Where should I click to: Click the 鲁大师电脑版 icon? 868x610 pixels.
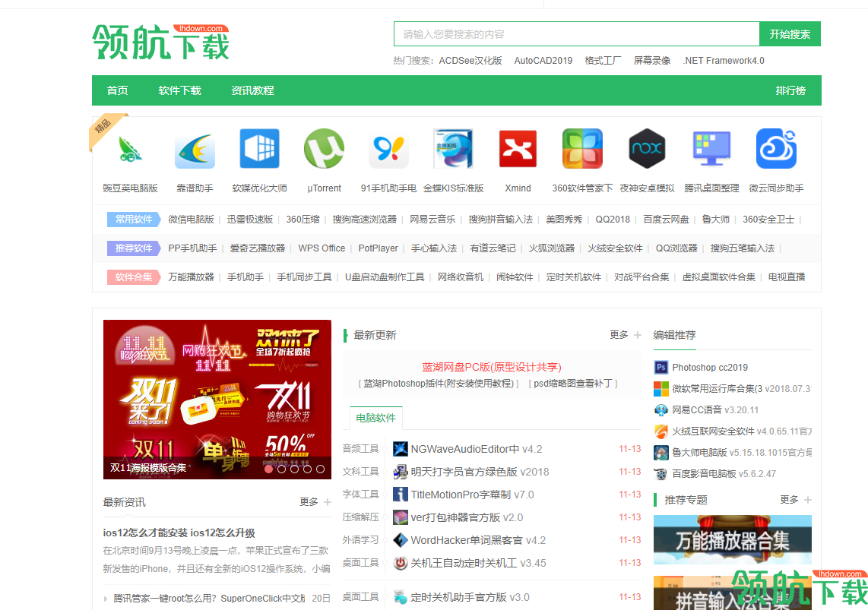(661, 453)
